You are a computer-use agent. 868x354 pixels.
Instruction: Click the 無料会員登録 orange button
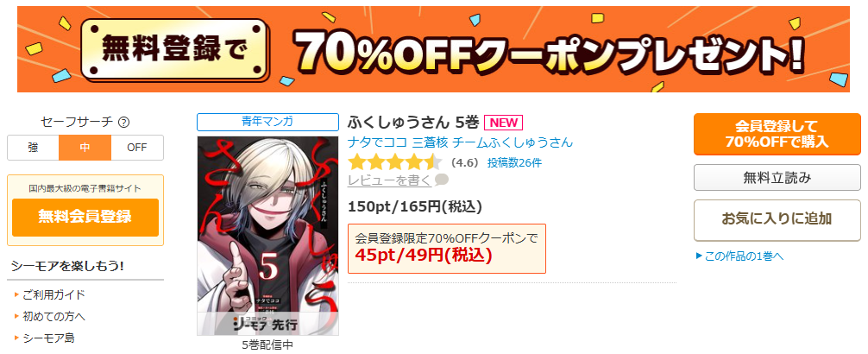85,218
